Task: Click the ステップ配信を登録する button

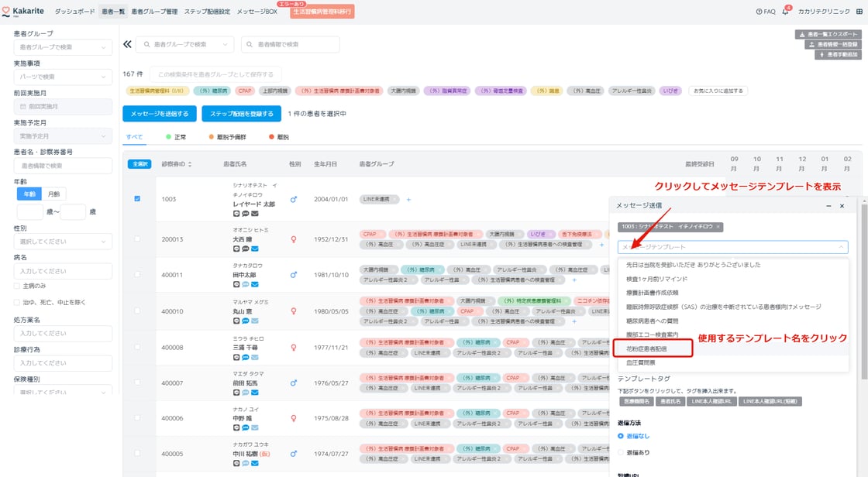Action: (x=241, y=114)
